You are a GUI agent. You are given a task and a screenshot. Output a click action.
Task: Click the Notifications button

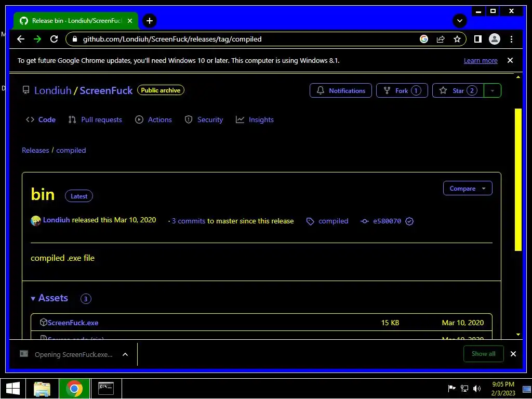click(341, 90)
